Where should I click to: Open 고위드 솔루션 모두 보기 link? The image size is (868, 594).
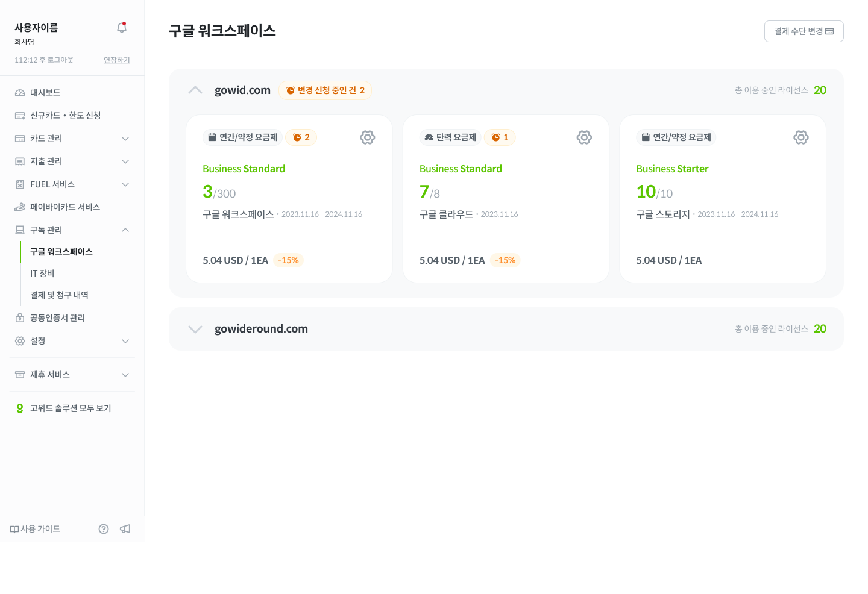click(x=71, y=408)
